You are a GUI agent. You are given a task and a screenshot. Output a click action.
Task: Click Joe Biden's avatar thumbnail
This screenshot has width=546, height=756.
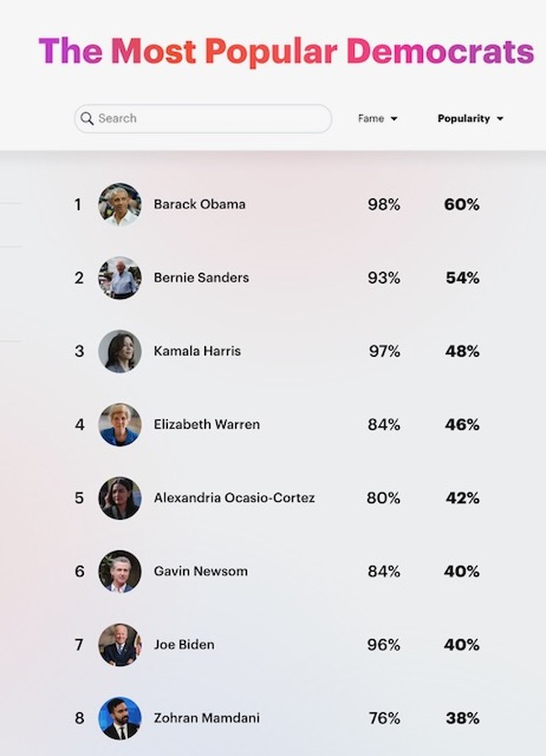(119, 645)
